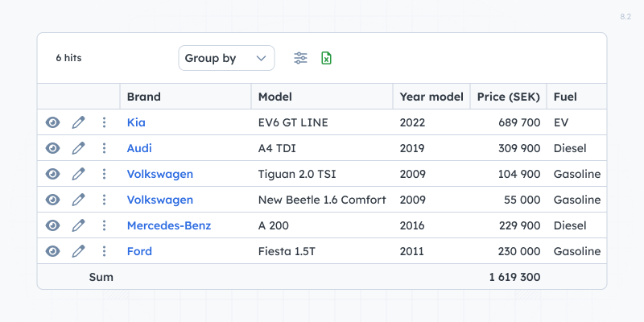Open the Group by dropdown
Screen dimensions: 644x322
coord(226,58)
